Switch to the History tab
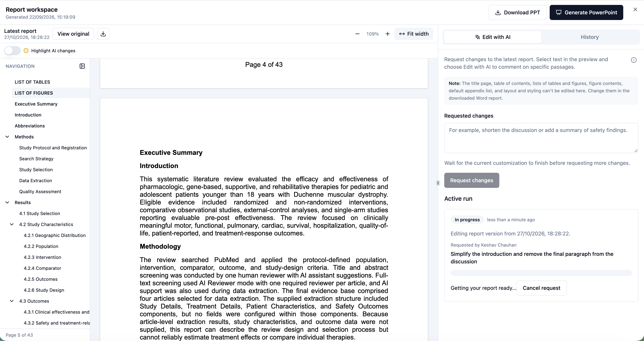644x341 pixels. [589, 37]
